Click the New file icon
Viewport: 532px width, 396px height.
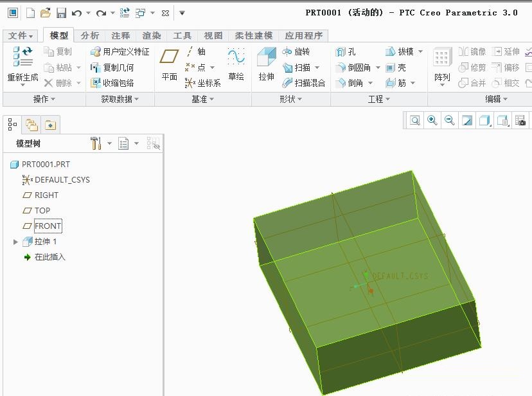31,14
